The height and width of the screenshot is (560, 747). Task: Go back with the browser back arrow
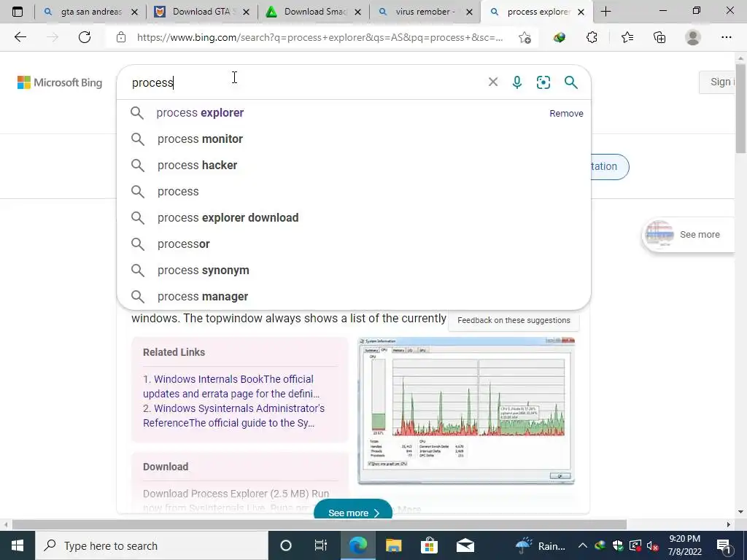[20, 37]
